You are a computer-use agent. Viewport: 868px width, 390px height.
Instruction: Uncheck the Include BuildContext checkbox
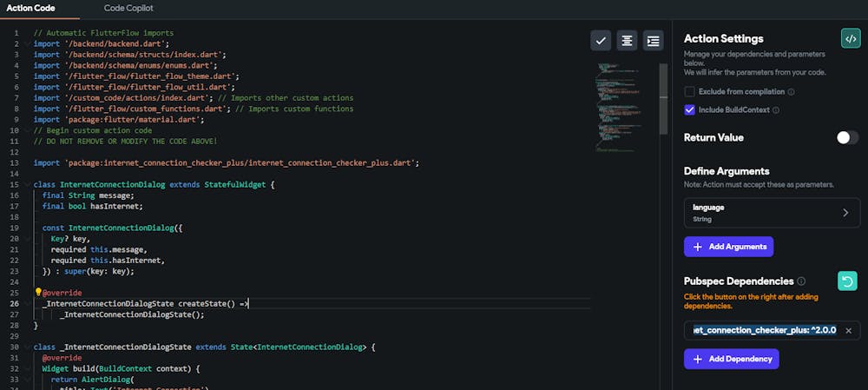[689, 110]
